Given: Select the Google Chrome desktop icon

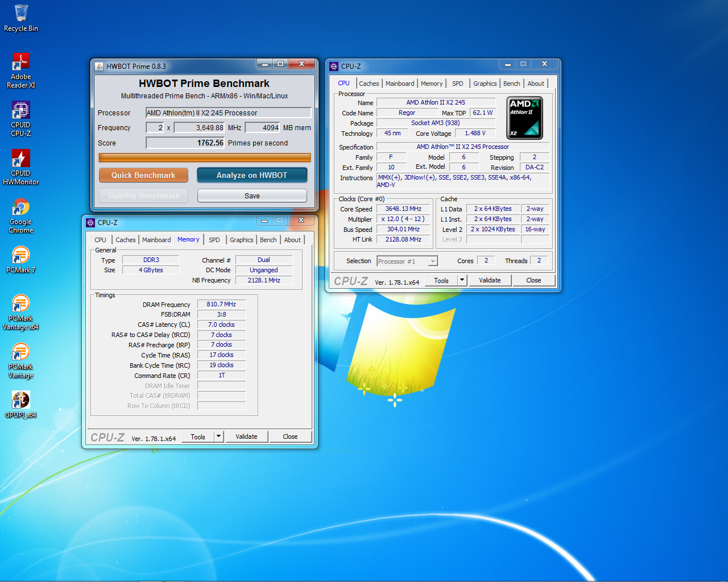Looking at the screenshot, I should pyautogui.click(x=21, y=216).
